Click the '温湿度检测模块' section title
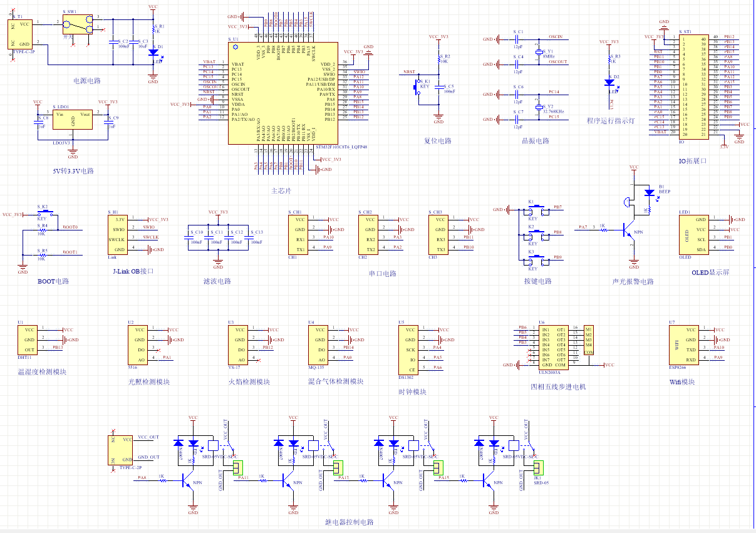The image size is (756, 533). tap(42, 371)
